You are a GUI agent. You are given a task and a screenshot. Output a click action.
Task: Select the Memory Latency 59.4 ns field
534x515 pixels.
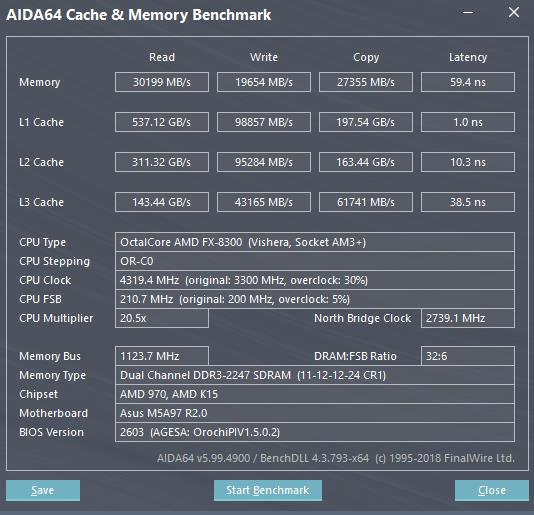click(468, 82)
